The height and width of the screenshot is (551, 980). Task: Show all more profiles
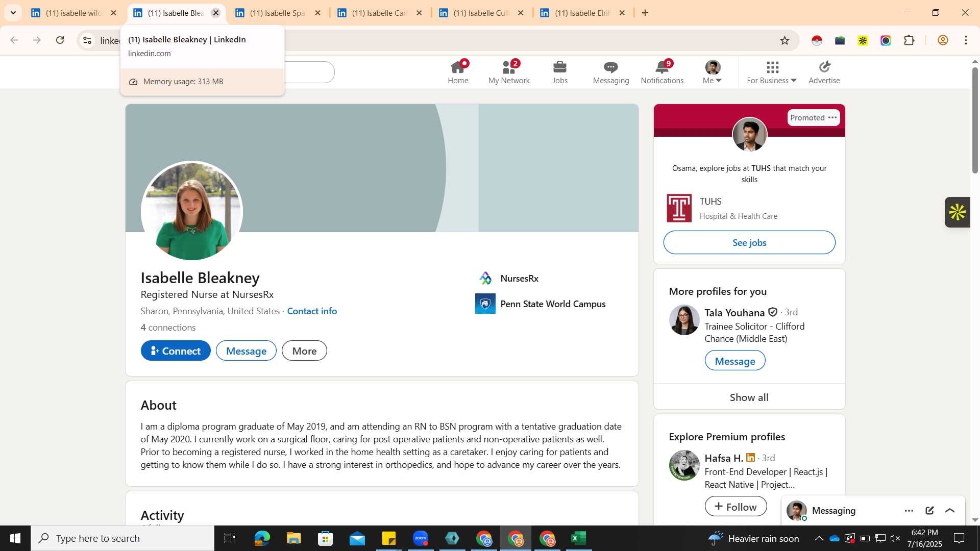(749, 397)
